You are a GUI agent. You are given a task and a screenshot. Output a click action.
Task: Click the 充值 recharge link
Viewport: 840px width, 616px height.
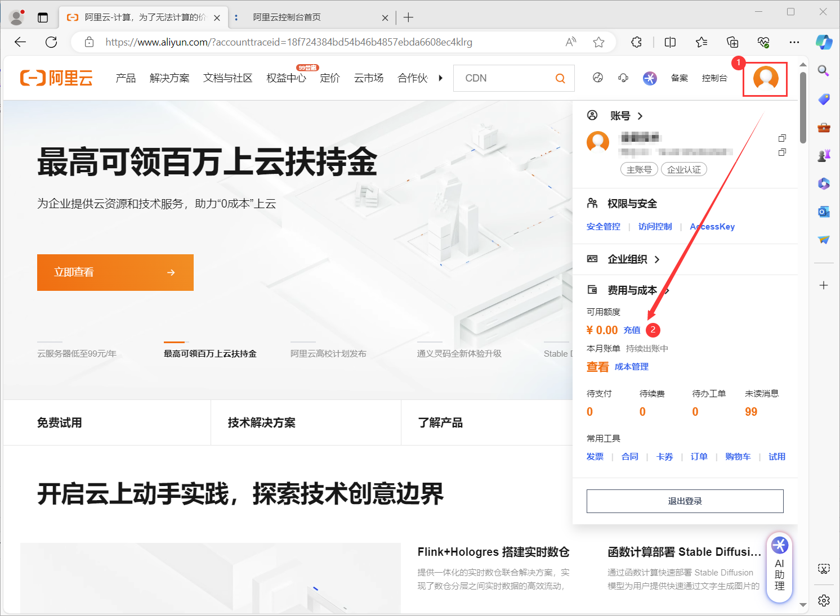632,330
